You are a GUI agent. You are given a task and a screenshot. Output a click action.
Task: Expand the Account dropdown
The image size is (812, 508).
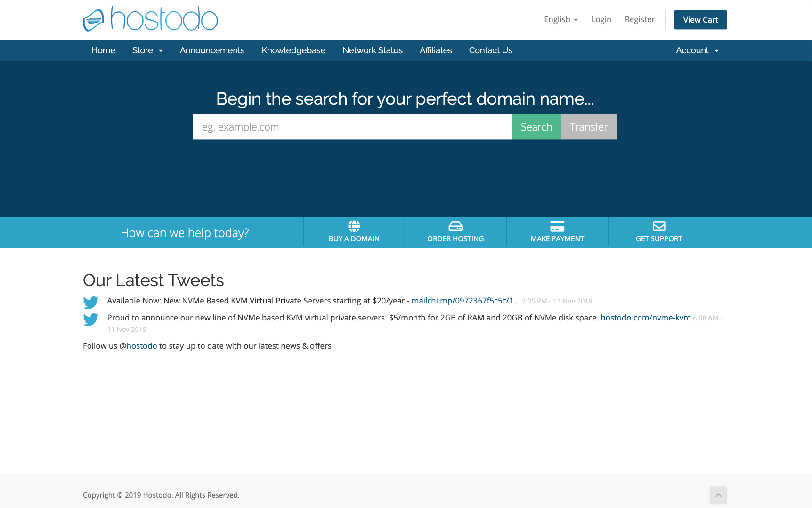(697, 50)
